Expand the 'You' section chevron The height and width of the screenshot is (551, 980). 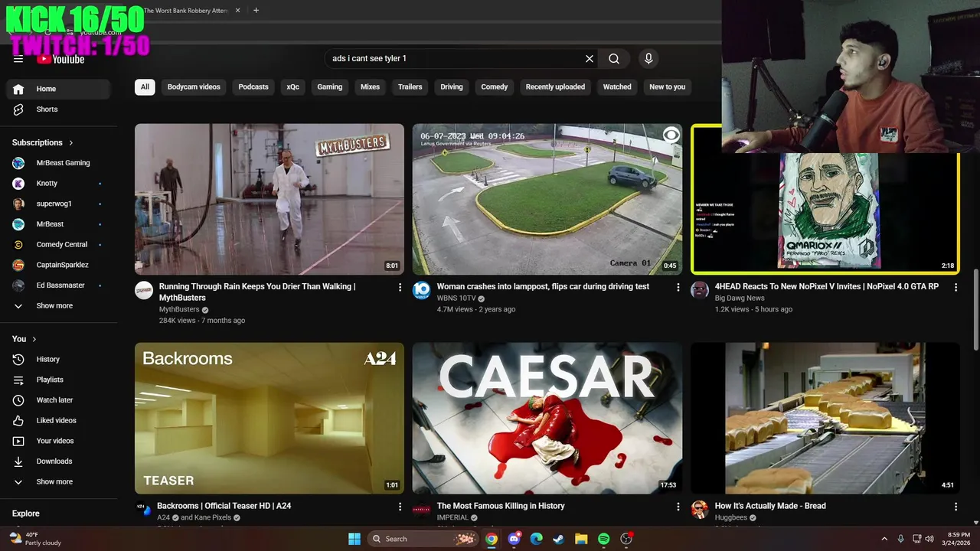(x=34, y=339)
